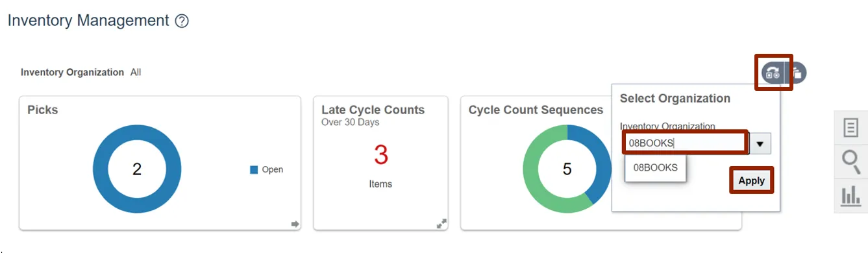Click the Apply button

(x=752, y=181)
